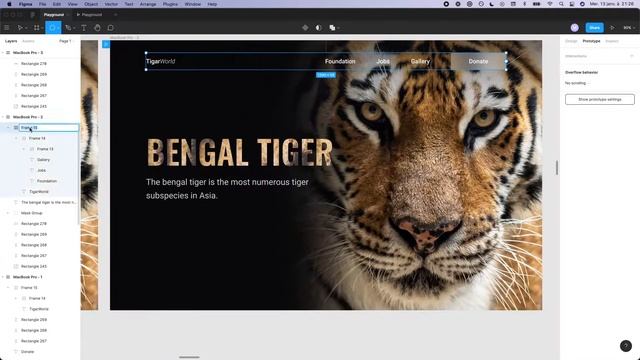Select the Pen tool
The width and height of the screenshot is (640, 360).
[68, 28]
